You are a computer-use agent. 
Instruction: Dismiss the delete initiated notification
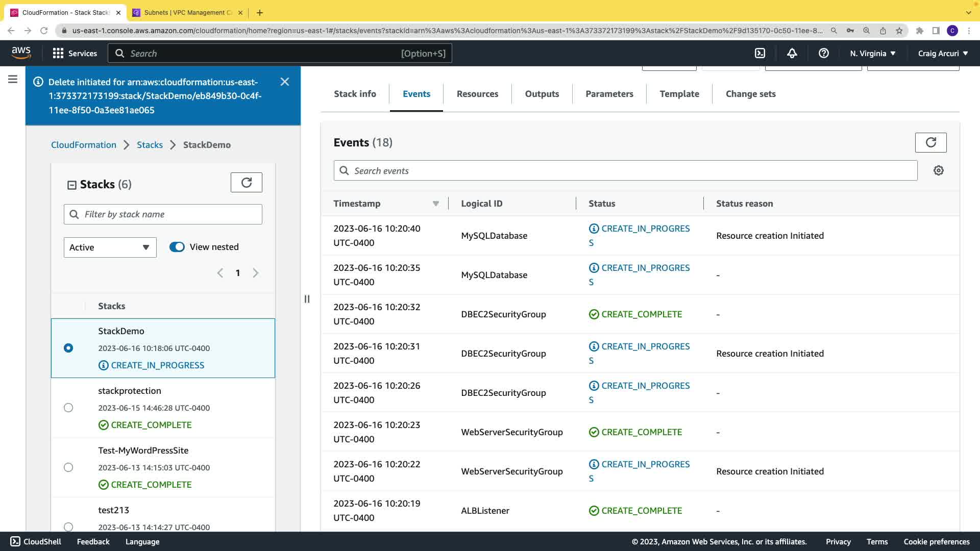tap(285, 82)
